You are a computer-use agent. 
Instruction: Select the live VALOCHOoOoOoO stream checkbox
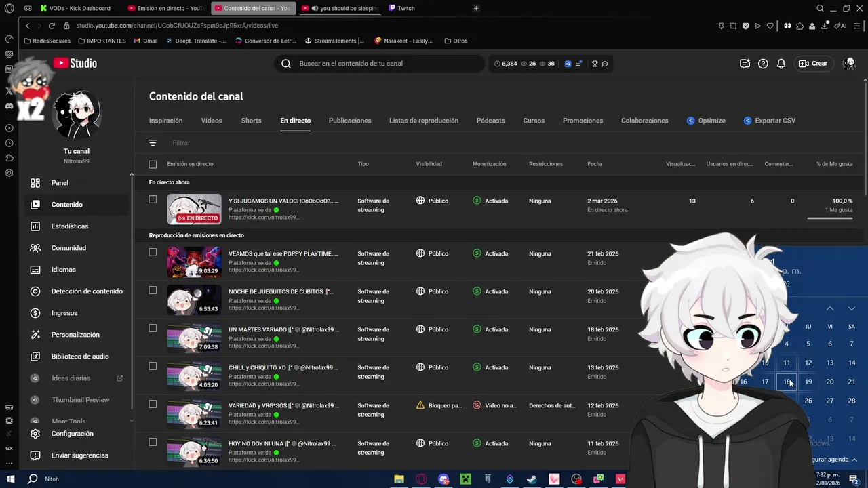pyautogui.click(x=153, y=199)
